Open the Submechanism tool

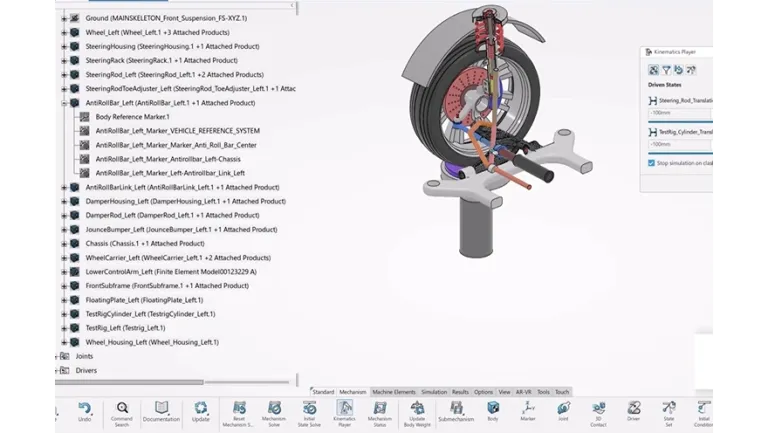point(456,412)
